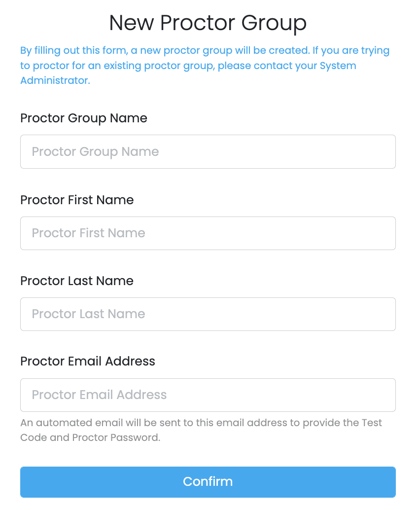Click the "Proctor Group Name" field label
The height and width of the screenshot is (510, 420).
[x=84, y=118]
